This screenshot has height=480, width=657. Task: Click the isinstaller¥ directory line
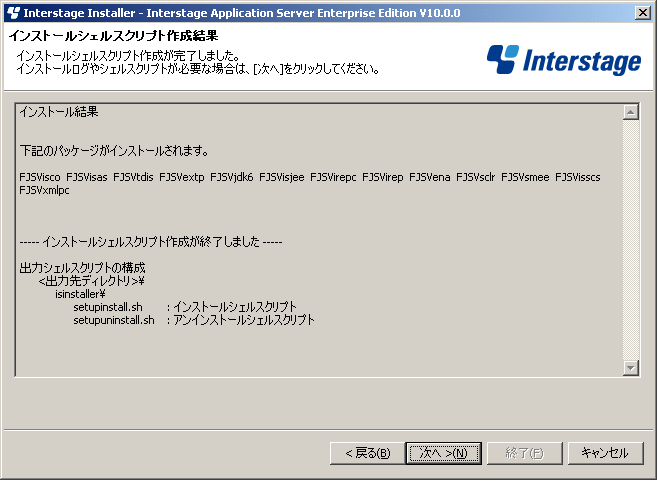[x=80, y=294]
